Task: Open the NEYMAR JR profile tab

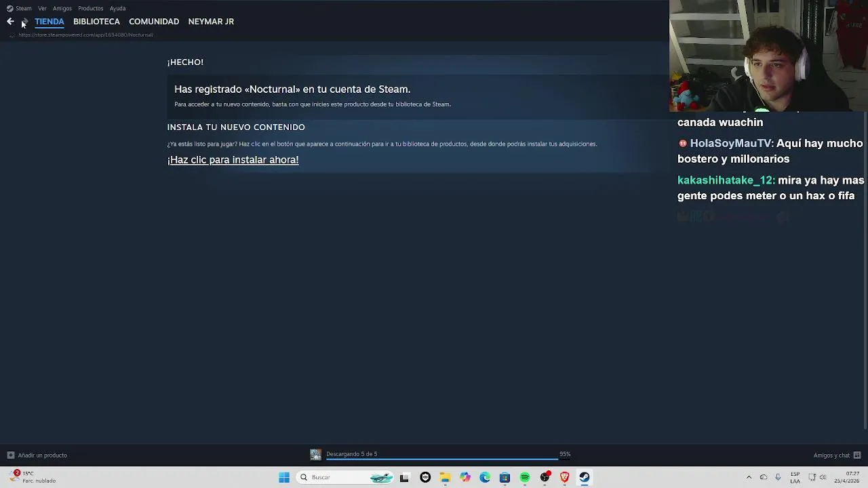Action: [211, 22]
